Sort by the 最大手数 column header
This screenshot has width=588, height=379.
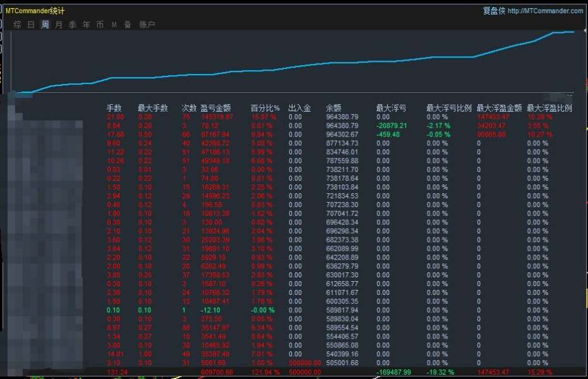tap(153, 108)
